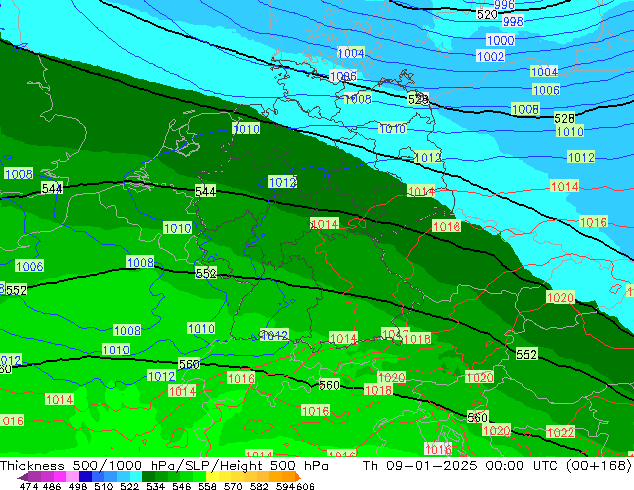Screen dimensions: 634x490
Task: Select the purple arrow tip at legend start
Action: coord(23,477)
